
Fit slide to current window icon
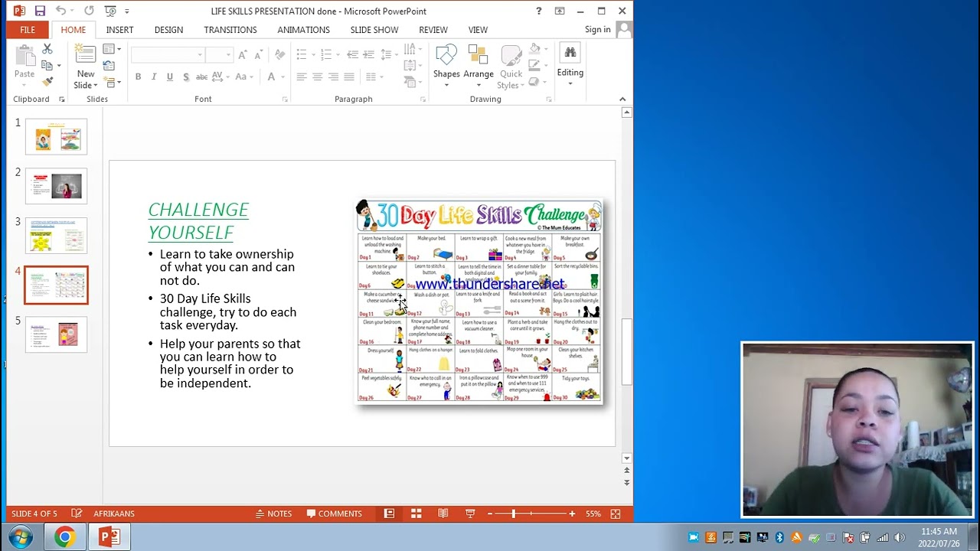[616, 514]
